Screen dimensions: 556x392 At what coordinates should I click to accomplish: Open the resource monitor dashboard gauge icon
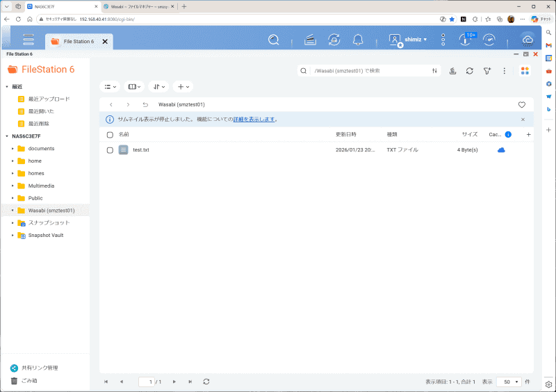[x=489, y=40]
